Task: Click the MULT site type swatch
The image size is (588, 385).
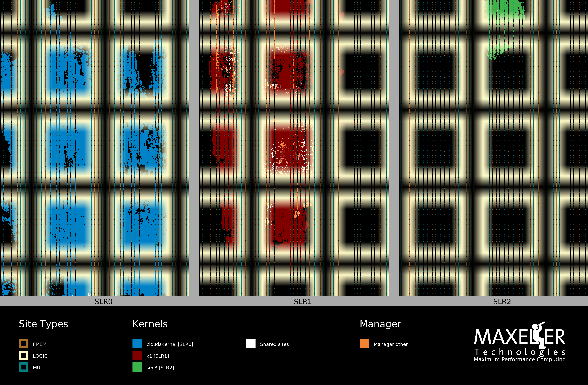Action: pyautogui.click(x=24, y=367)
